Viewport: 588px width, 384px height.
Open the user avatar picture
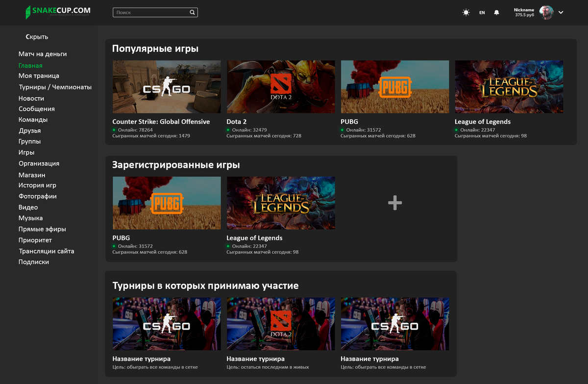[x=546, y=13]
